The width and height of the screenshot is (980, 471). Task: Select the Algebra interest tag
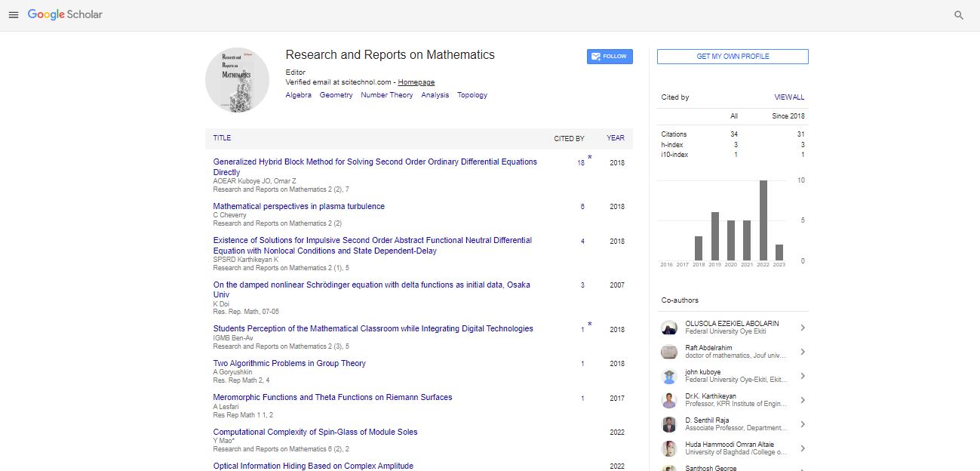[x=299, y=95]
